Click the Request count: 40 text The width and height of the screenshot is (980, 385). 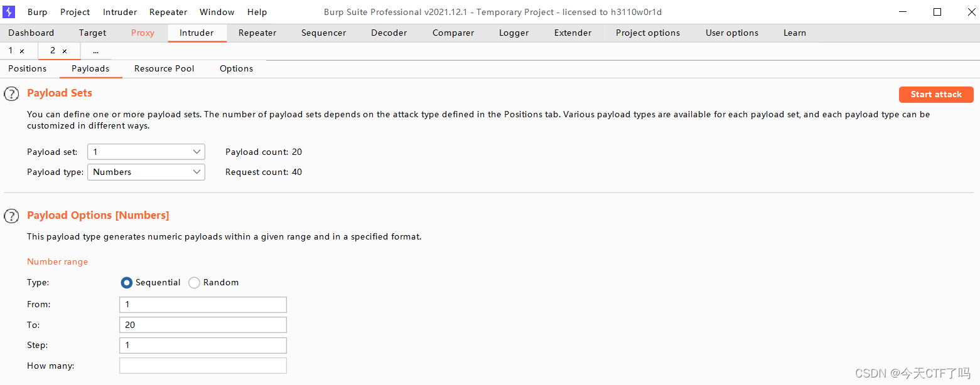point(264,172)
